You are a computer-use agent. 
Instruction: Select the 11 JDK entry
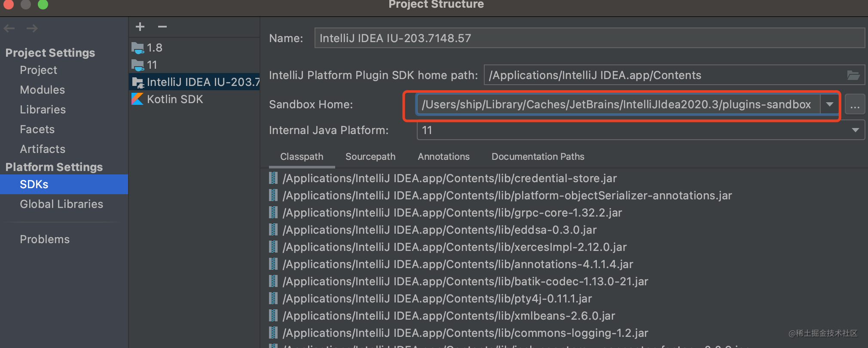tap(194, 65)
